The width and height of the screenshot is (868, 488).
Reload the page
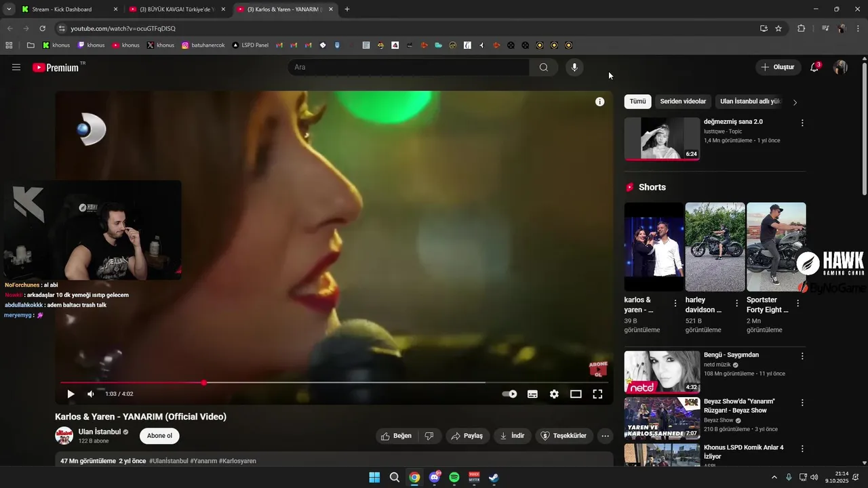click(42, 28)
